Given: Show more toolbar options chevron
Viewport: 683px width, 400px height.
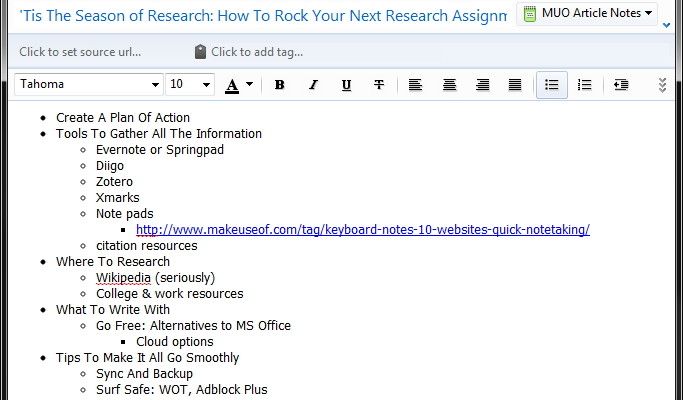Looking at the screenshot, I should point(663,85).
